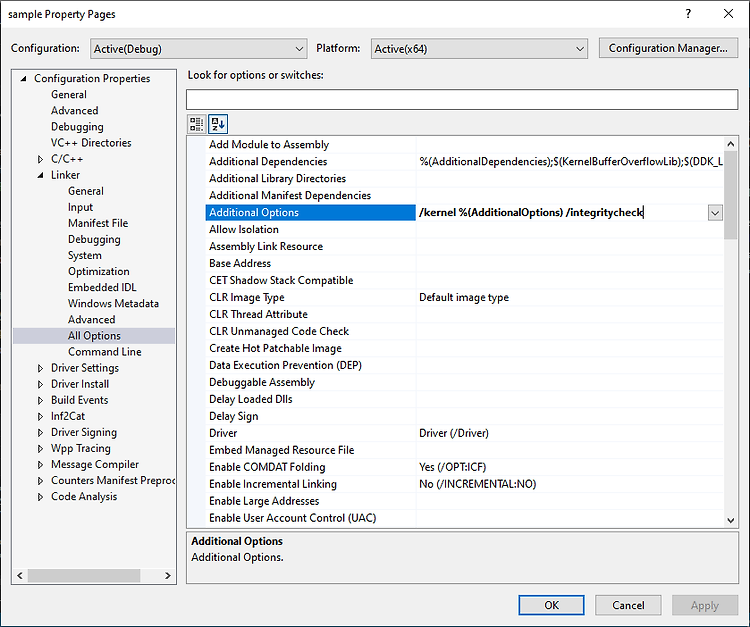Expand Driver Install node

click(40, 384)
